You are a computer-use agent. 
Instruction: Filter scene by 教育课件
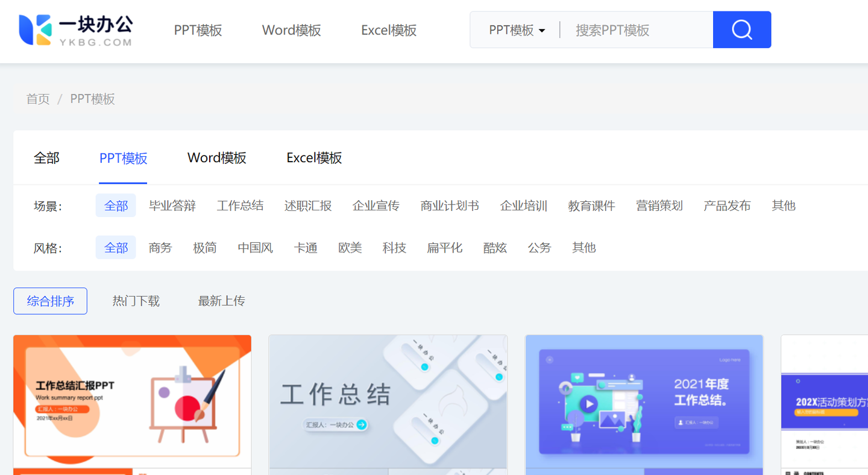coord(591,206)
